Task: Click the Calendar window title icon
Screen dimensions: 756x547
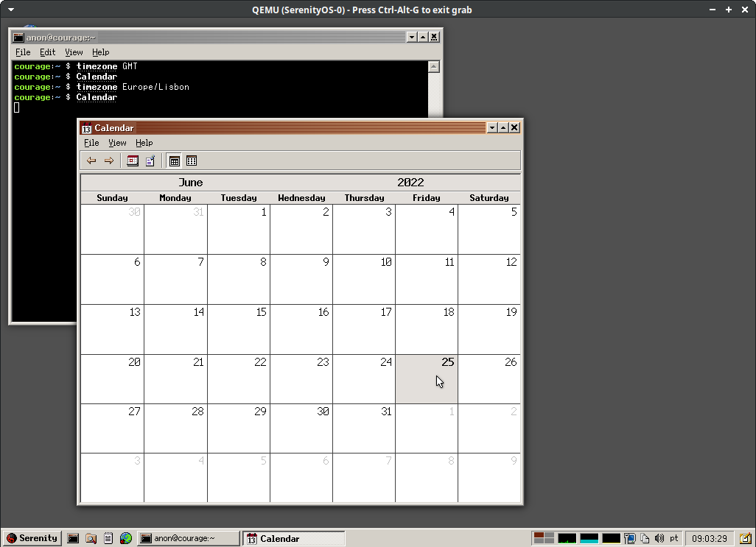Action: point(86,128)
